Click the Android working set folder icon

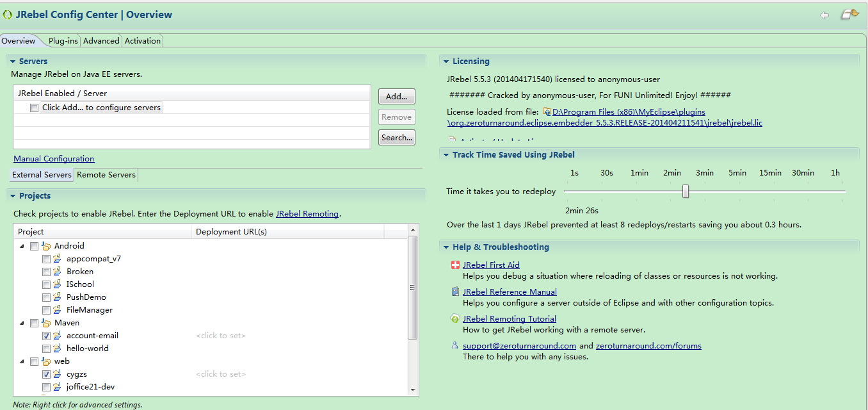(46, 246)
